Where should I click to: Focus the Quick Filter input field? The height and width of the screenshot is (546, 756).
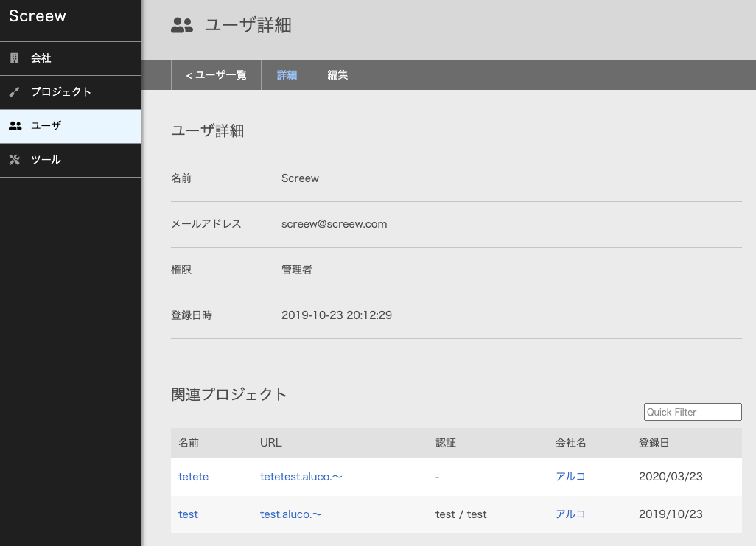coord(693,412)
